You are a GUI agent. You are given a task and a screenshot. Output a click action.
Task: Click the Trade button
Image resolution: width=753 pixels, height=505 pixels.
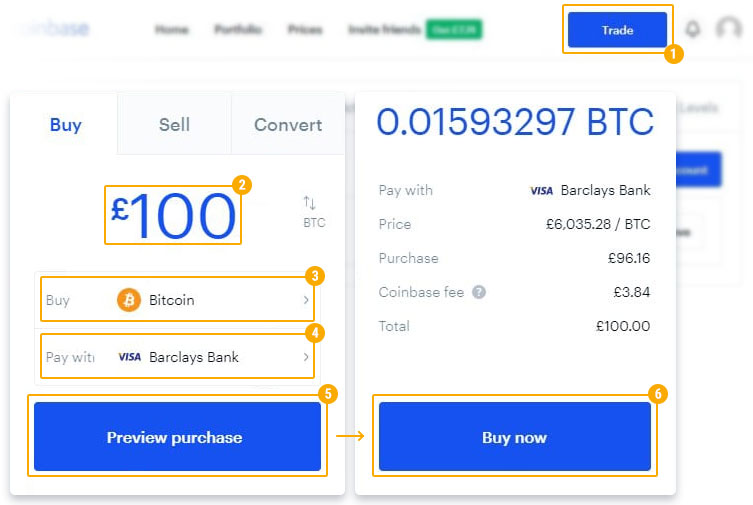coord(617,30)
